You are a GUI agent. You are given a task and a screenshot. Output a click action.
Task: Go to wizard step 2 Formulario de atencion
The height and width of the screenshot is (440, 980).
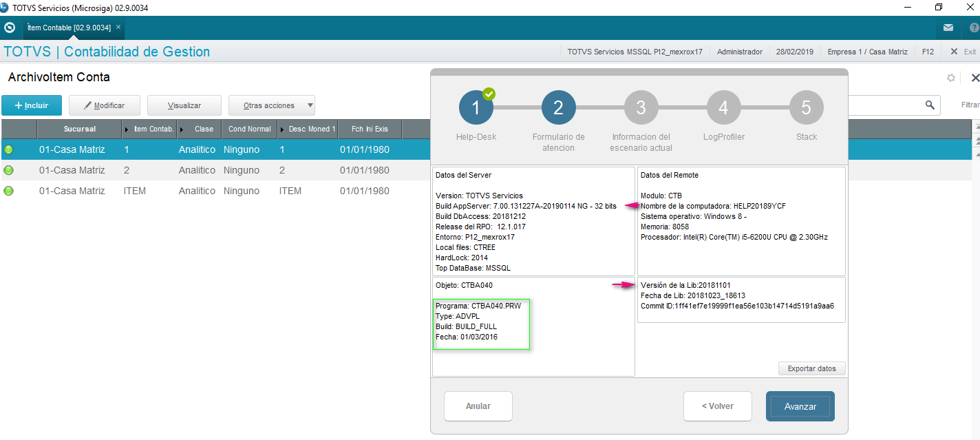point(559,107)
